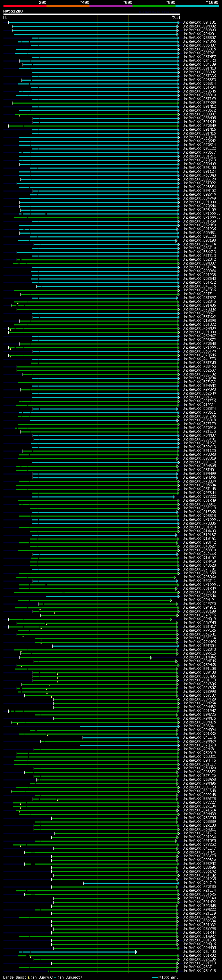Select the UniRef100_Q38907 label
The image size is (222, 980).
[x=199, y=114]
